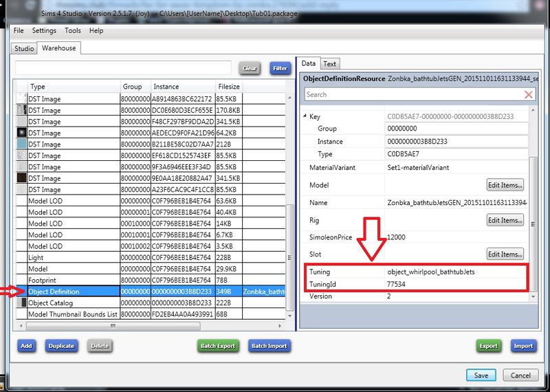Collapse the Key property group
This screenshot has width=550, height=392.
305,117
